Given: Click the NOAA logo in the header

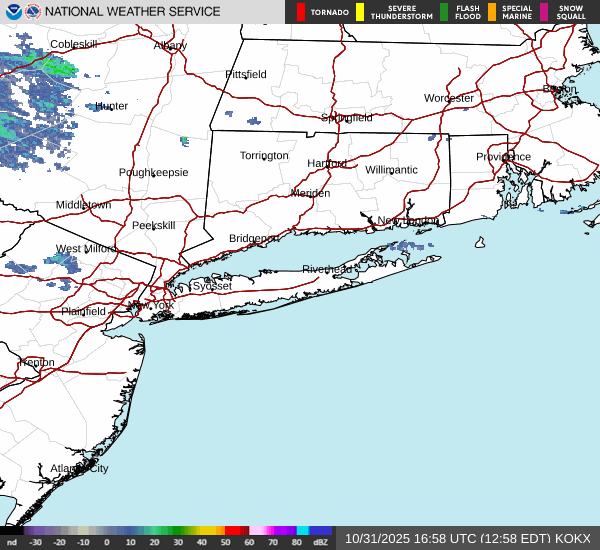Looking at the screenshot, I should click(x=13, y=12).
